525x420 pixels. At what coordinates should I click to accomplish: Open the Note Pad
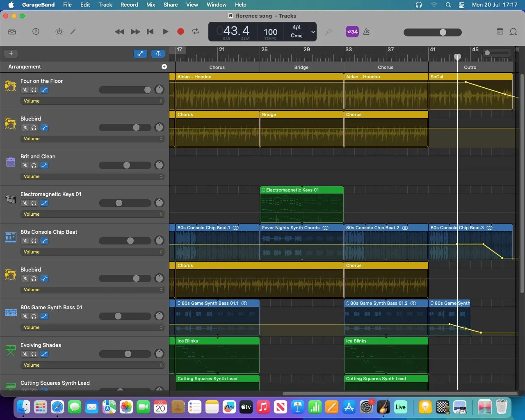click(x=500, y=32)
